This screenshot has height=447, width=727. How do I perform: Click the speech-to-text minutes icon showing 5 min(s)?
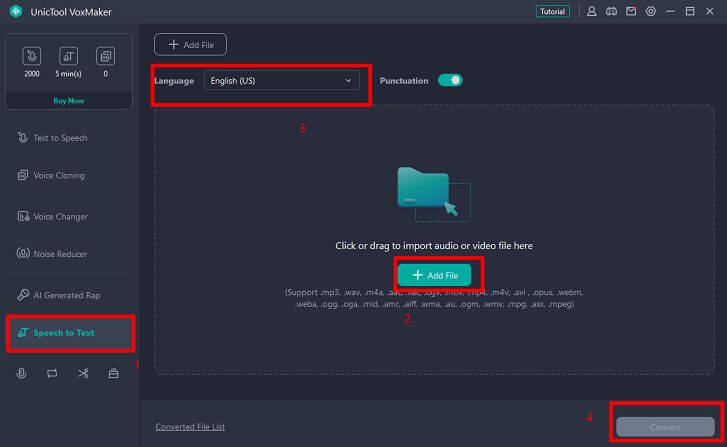point(69,56)
